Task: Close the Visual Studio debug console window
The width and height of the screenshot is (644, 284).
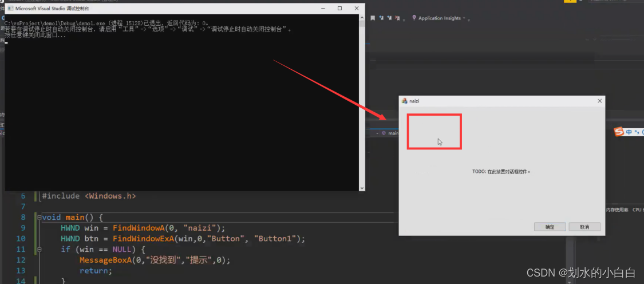Action: tap(357, 8)
